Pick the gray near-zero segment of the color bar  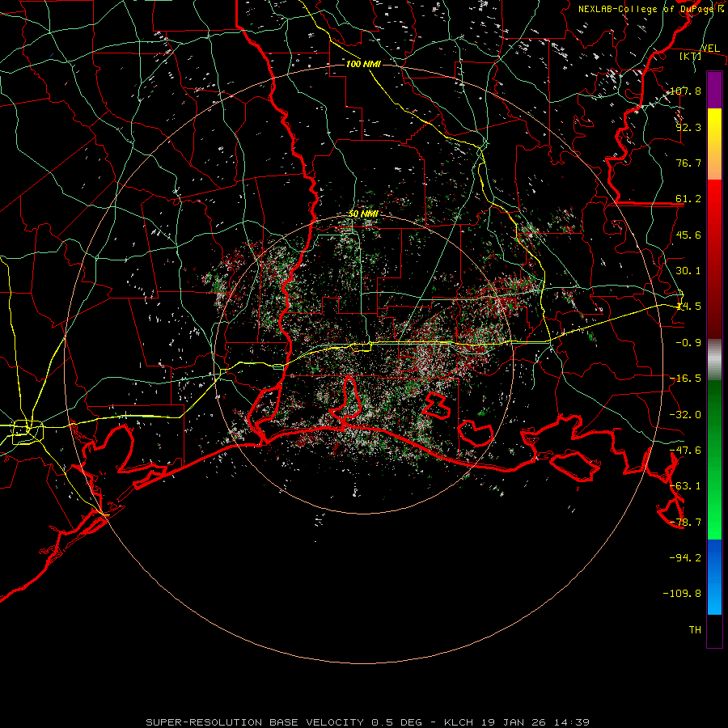[714, 360]
